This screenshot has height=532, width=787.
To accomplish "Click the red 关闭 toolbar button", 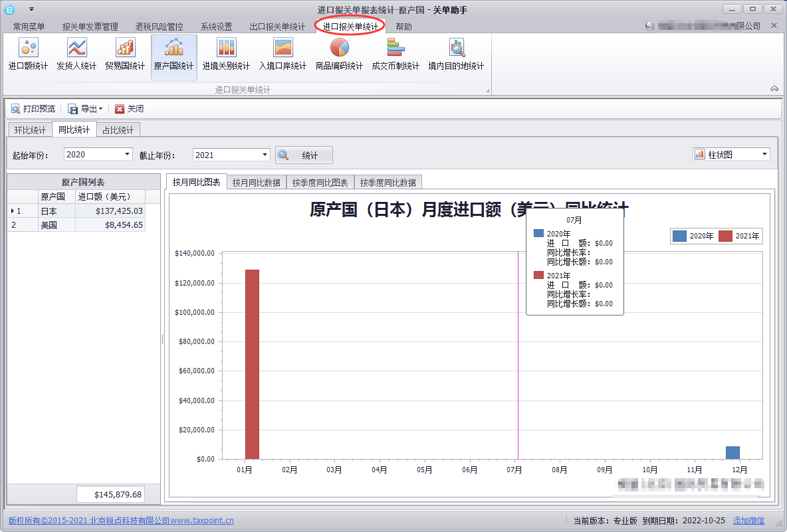I will [x=130, y=109].
